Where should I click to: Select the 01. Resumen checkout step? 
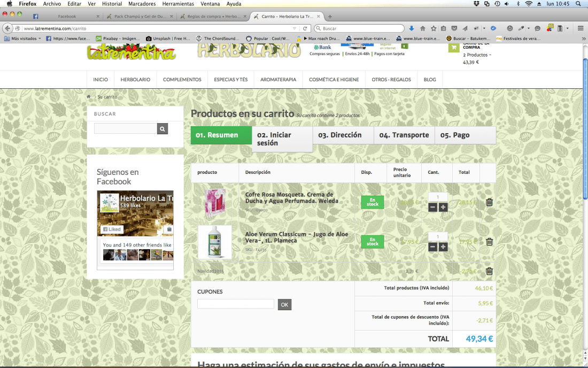(x=221, y=135)
